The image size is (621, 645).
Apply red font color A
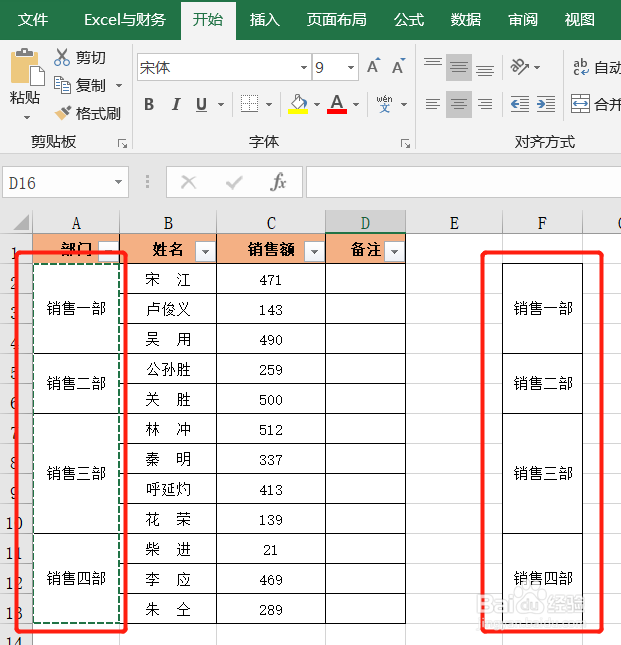tap(337, 104)
